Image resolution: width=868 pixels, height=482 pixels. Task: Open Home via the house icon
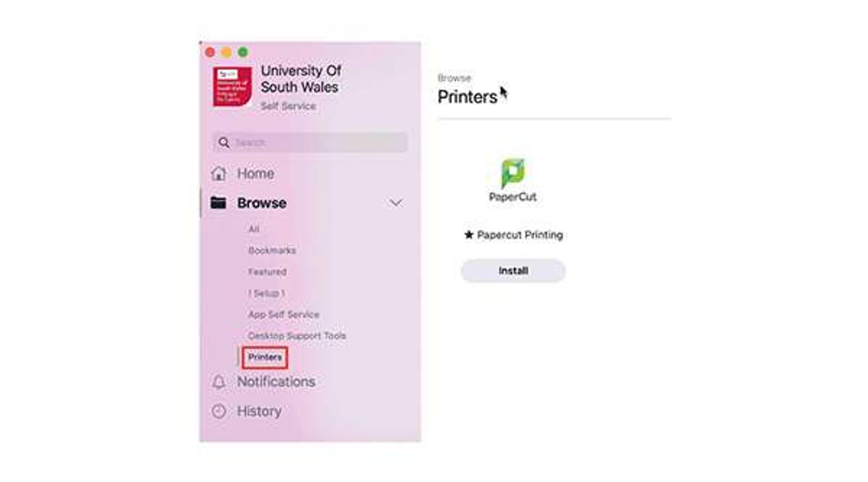219,173
